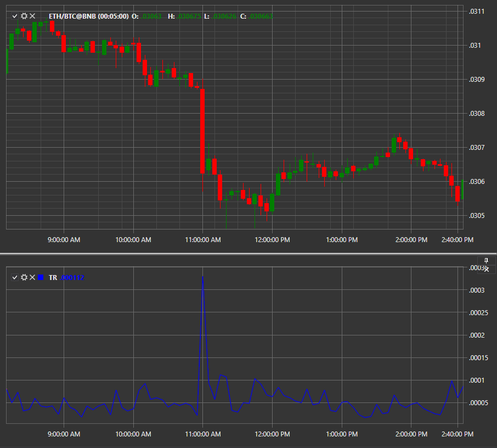Open TR indicator settings gear
This screenshot has width=497, height=448.
tap(24, 277)
